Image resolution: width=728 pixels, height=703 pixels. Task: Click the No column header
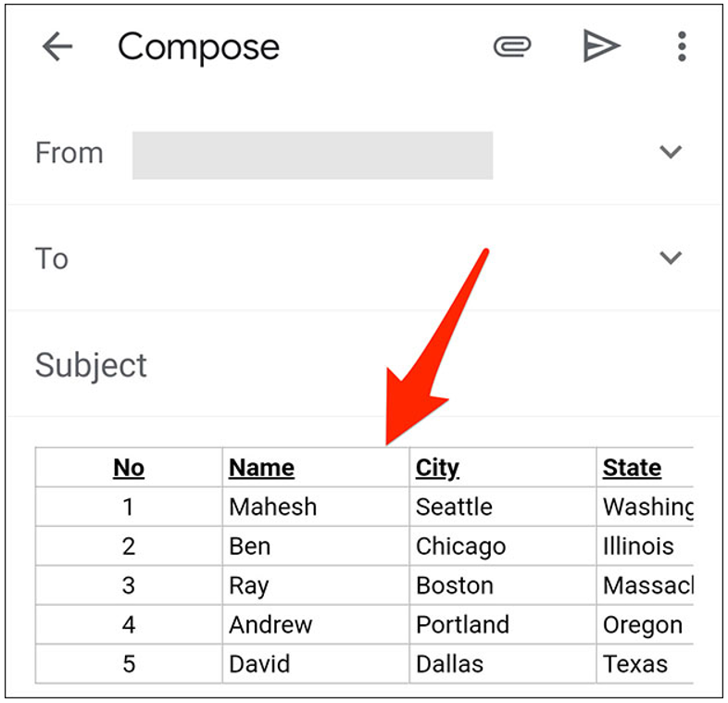click(129, 468)
